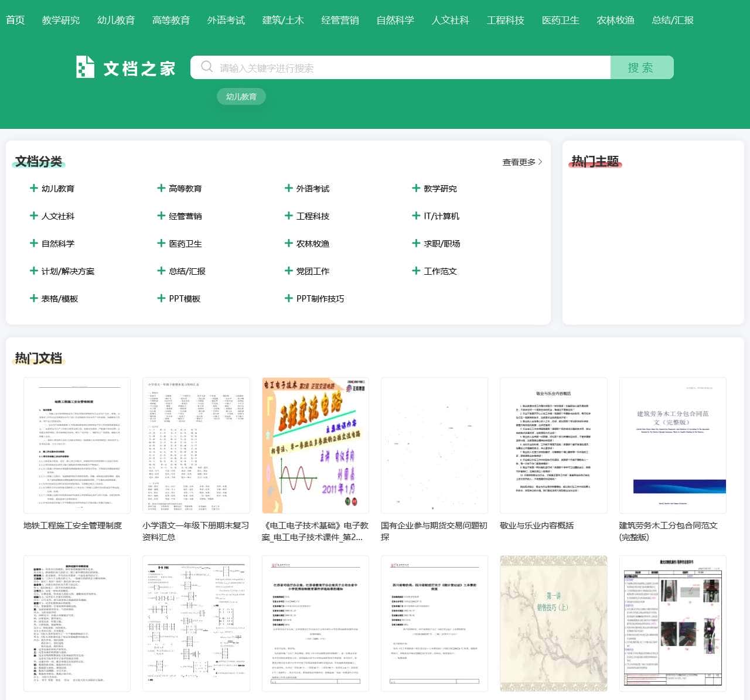Expand 查看更多 in document categories
750x700 pixels.
point(521,162)
